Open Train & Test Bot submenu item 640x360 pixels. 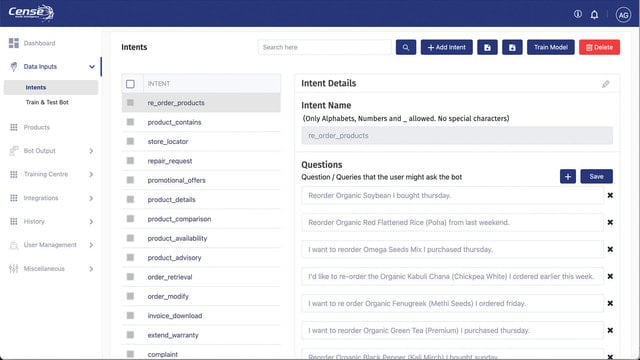click(x=47, y=102)
